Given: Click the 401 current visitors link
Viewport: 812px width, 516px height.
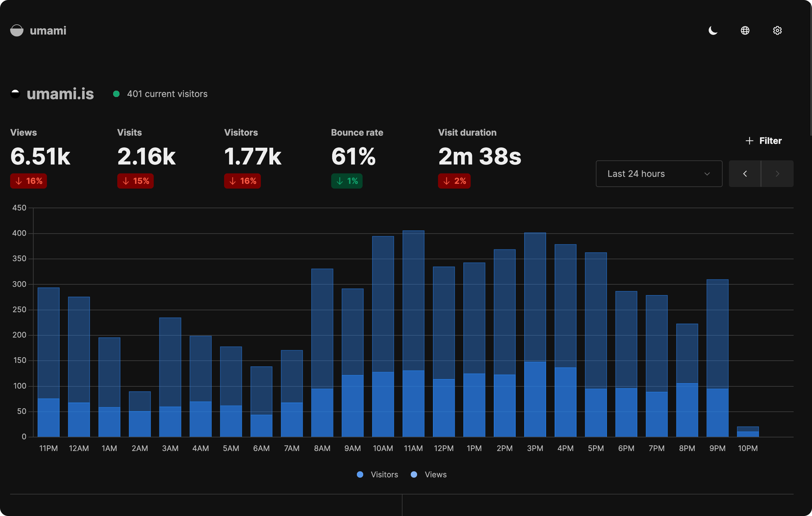Looking at the screenshot, I should [x=167, y=94].
